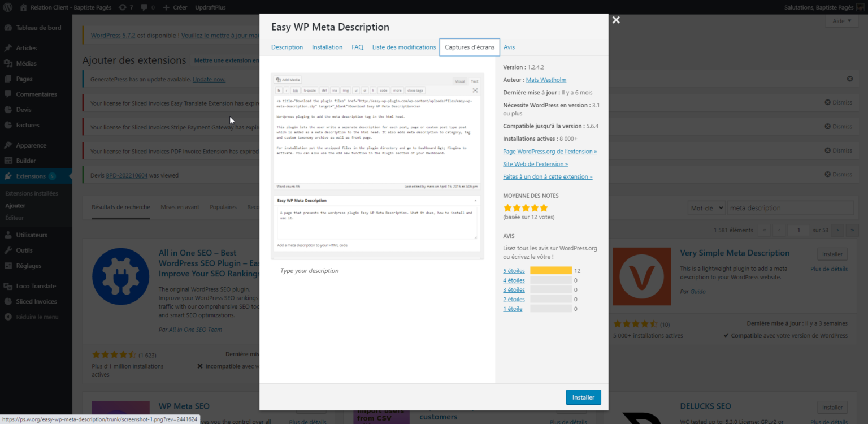This screenshot has height=424, width=868.
Task: Switch to the Populaires tab
Action: tap(223, 207)
